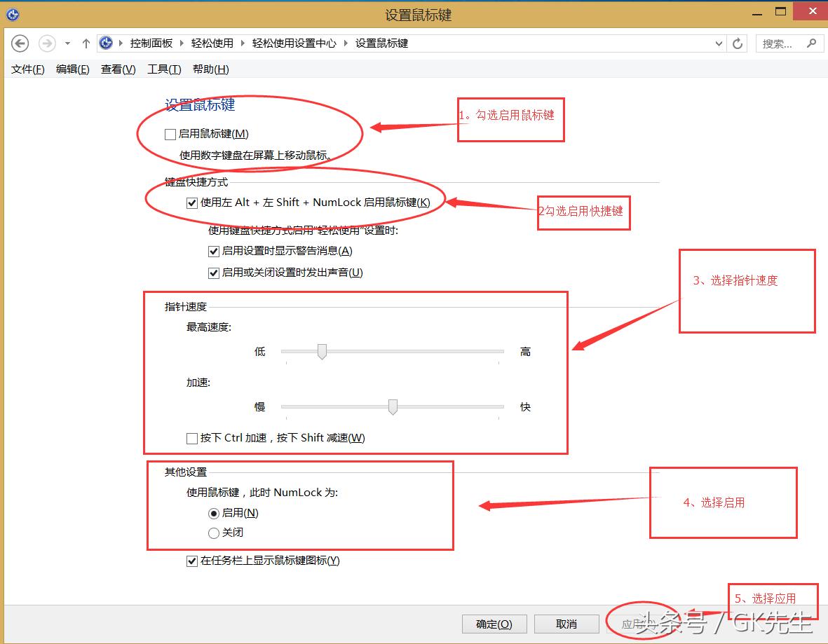
Task: Navigate to 控制面板 via breadcrumb link
Action: point(151,43)
